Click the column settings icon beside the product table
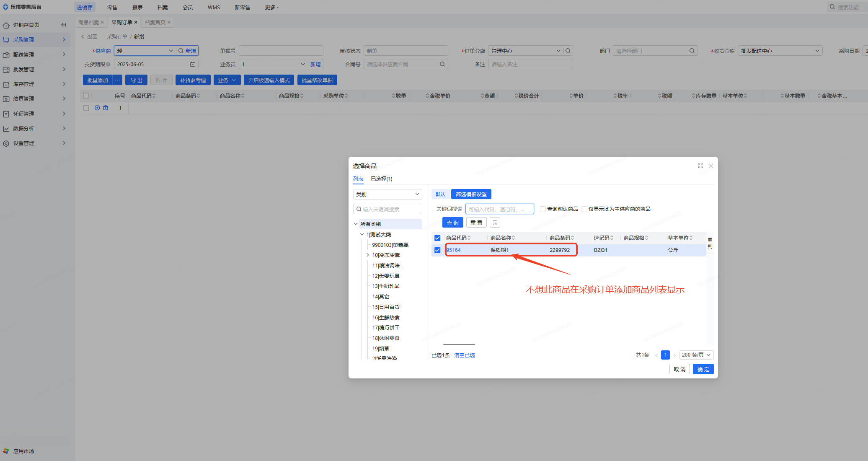This screenshot has height=461, width=868. pos(710,243)
